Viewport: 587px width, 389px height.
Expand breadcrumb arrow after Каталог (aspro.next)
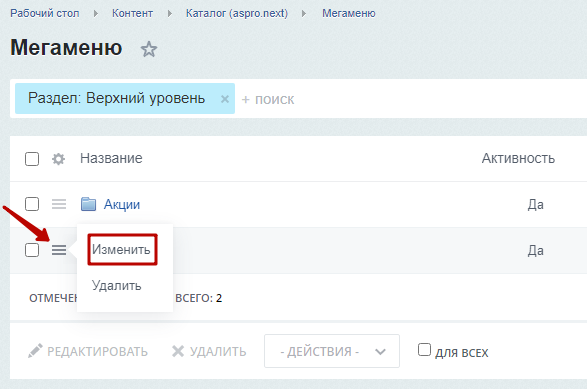pos(304,13)
